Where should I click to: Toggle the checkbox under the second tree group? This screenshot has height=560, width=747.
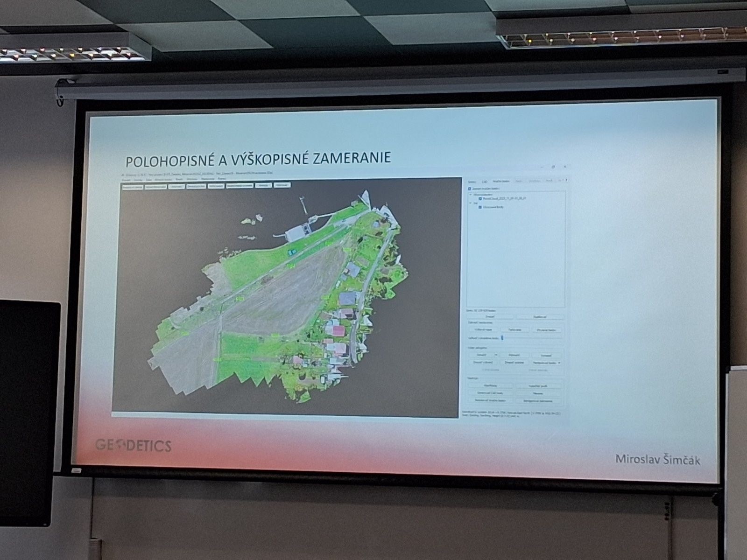click(x=480, y=207)
